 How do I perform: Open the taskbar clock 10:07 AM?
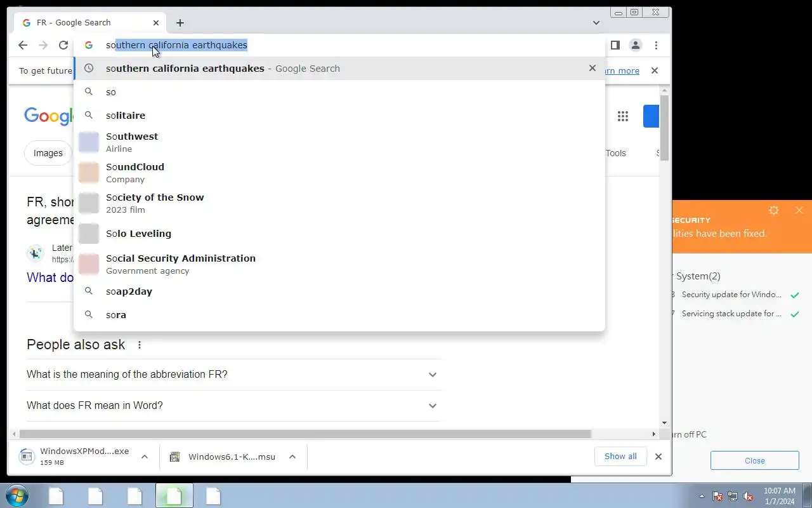click(779, 496)
